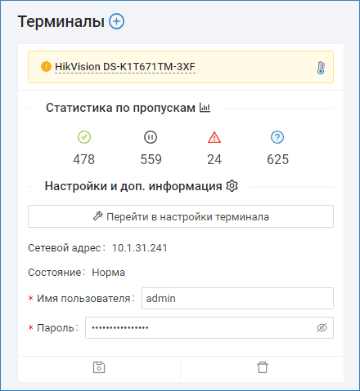360x391 pixels.
Task: Click the thermometer icon in terminal header
Action: pyautogui.click(x=321, y=68)
